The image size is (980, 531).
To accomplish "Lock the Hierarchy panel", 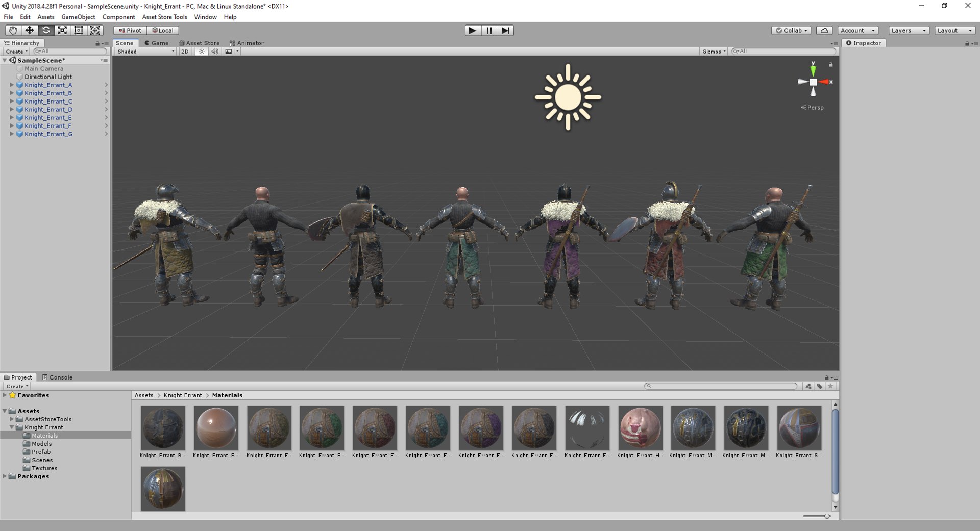I will pyautogui.click(x=97, y=43).
